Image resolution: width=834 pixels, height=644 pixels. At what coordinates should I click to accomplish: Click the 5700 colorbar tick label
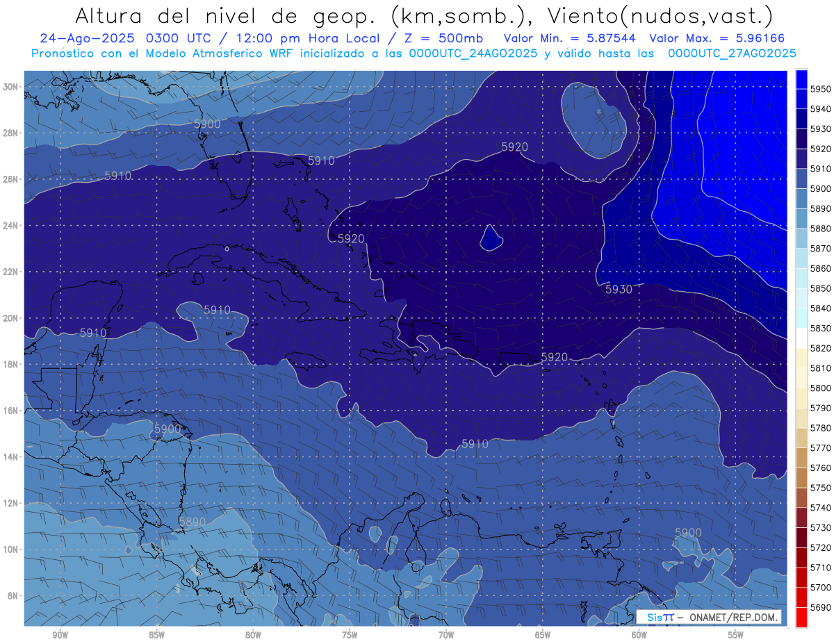coord(820,587)
